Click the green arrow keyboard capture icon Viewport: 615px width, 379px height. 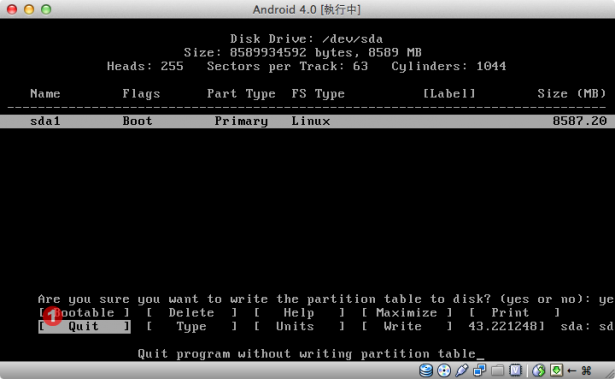pos(556,370)
